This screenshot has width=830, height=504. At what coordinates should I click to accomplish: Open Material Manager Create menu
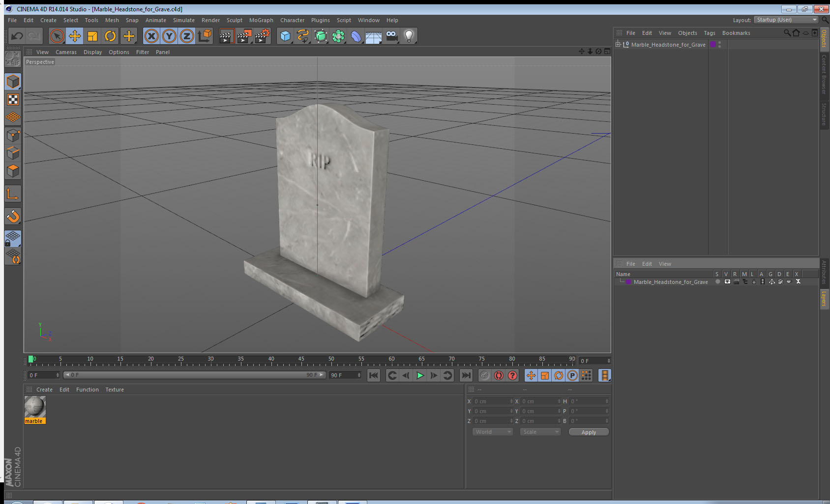pos(44,390)
